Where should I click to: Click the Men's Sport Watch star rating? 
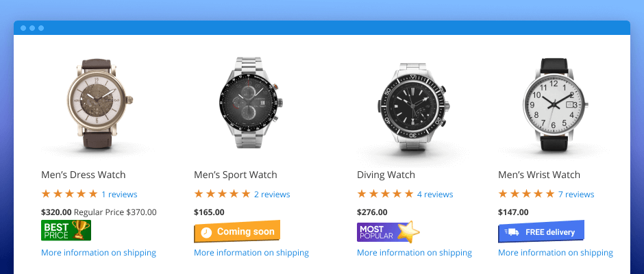tap(222, 194)
